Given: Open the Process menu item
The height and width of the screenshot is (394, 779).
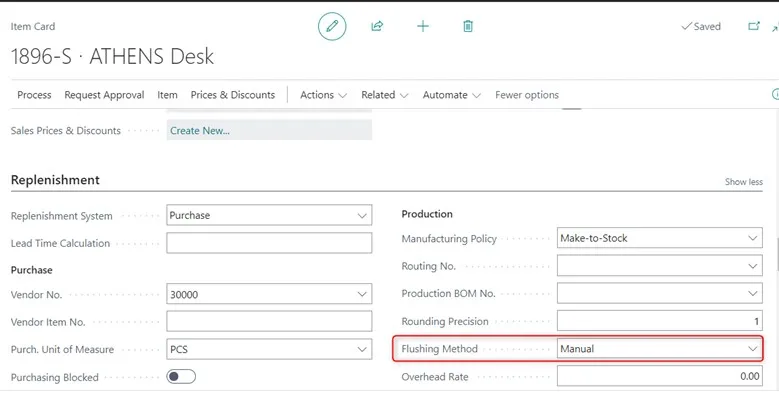Looking at the screenshot, I should click(x=34, y=95).
